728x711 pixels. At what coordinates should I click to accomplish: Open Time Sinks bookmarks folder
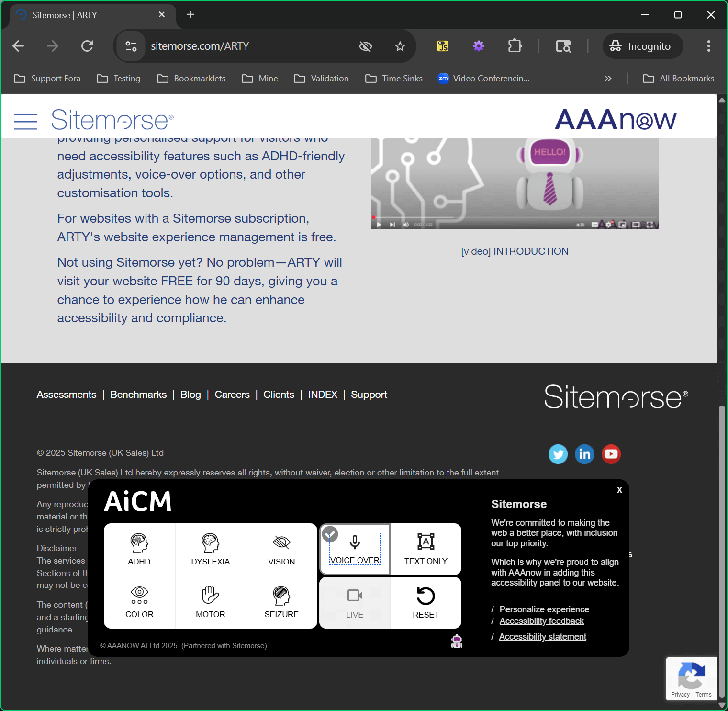[x=394, y=79]
